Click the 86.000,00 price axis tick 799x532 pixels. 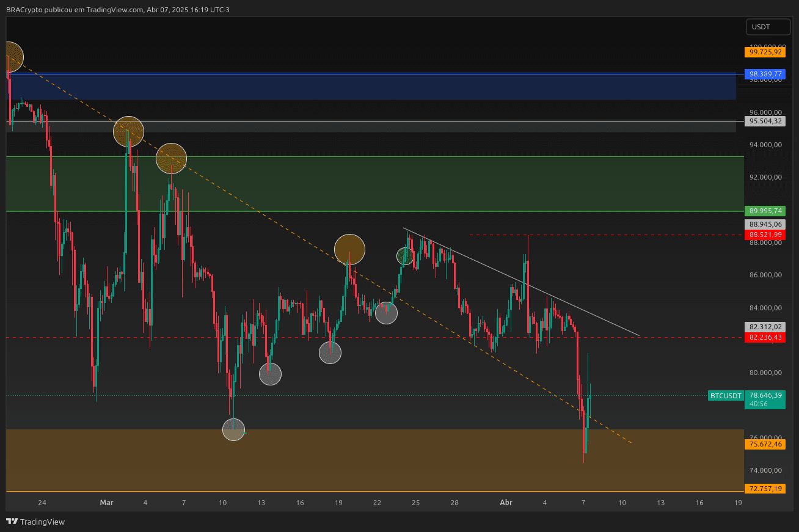[765, 275]
